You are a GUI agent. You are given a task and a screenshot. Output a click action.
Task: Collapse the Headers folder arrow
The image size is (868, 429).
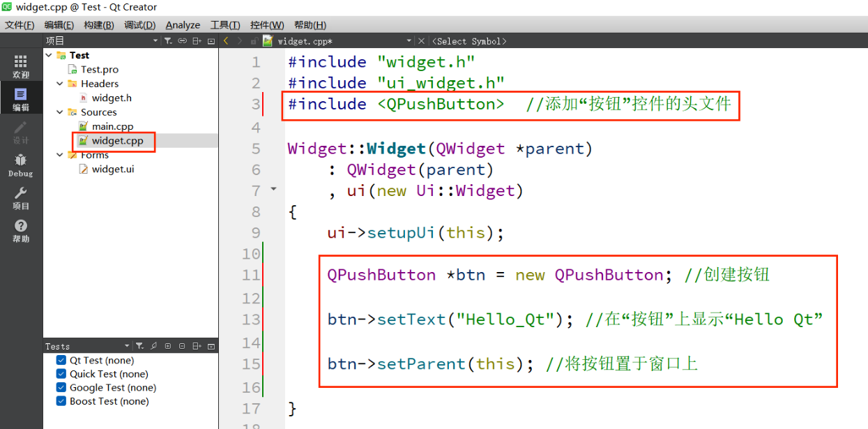tap(60, 84)
